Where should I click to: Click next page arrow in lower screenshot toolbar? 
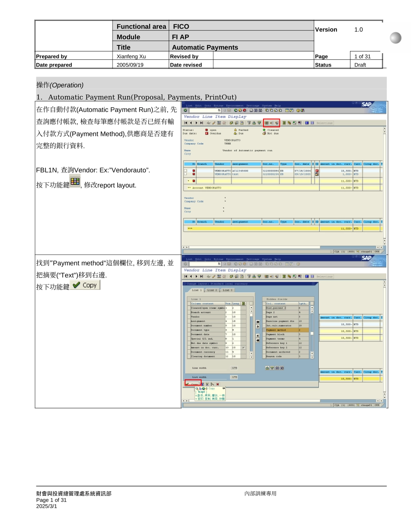coord(196,276)
